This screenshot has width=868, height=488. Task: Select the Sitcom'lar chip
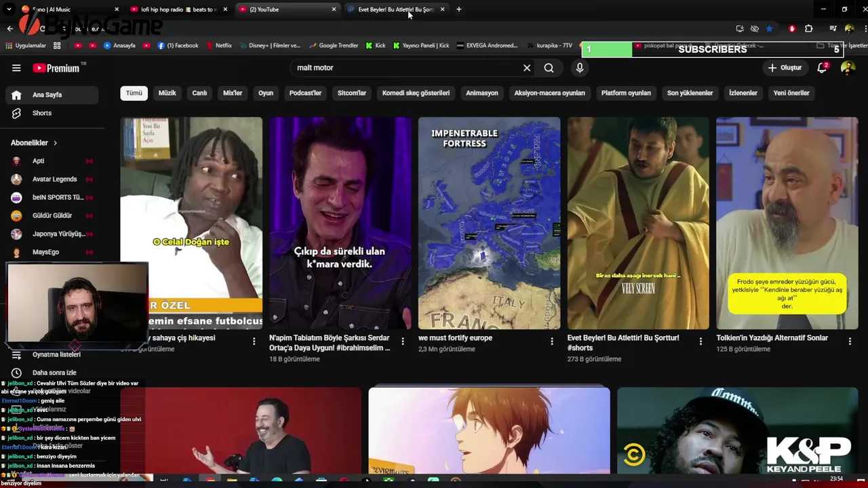[x=352, y=93]
